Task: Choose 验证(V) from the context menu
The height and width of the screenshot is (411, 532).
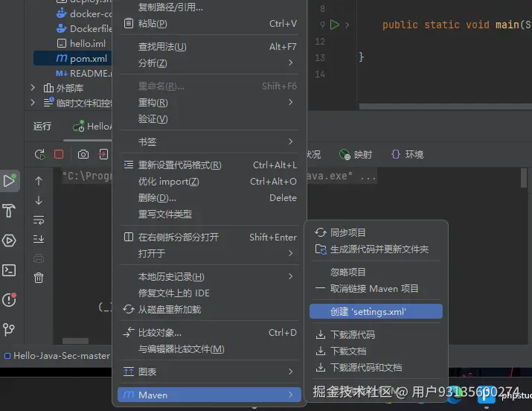Action: [209, 119]
